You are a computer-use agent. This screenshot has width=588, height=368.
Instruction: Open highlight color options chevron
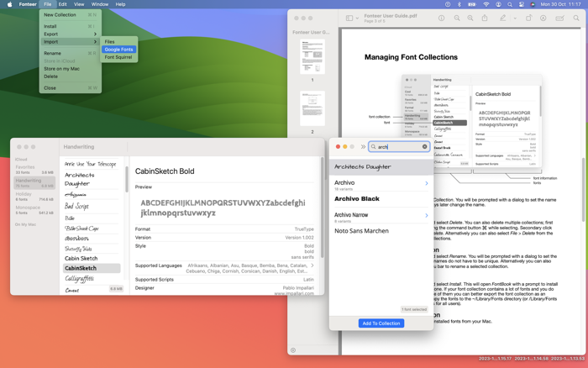515,18
